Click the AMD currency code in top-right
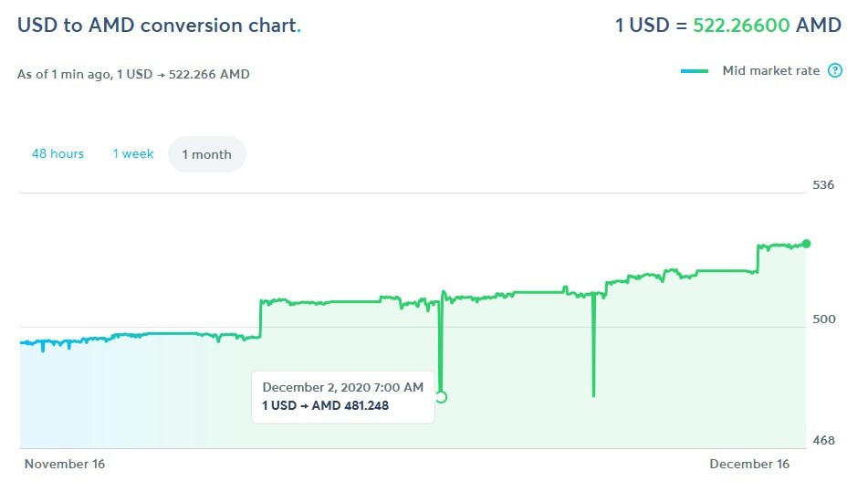The height and width of the screenshot is (492, 868). pos(819,26)
